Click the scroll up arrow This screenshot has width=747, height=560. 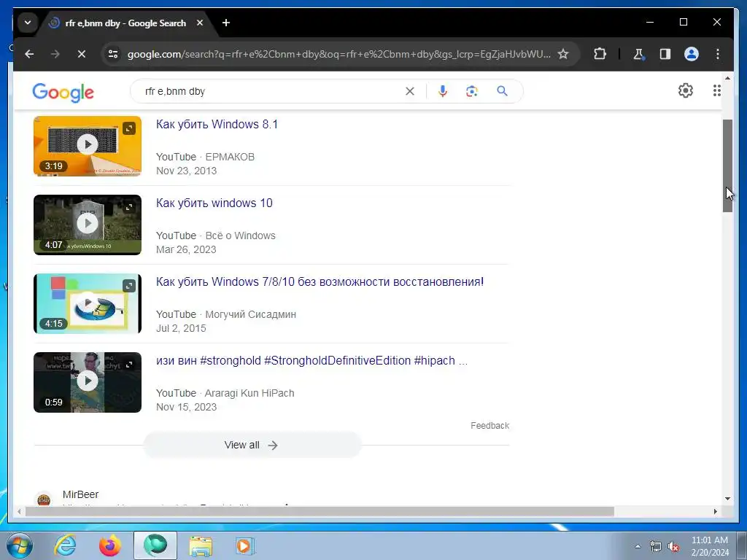727,78
